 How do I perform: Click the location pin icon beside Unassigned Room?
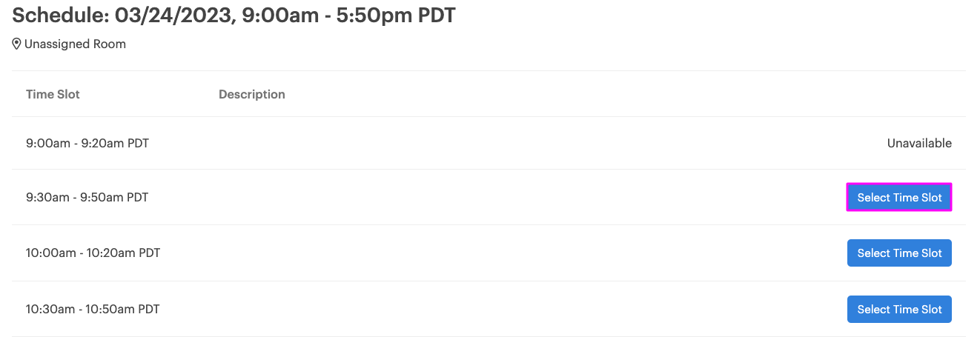tap(16, 44)
